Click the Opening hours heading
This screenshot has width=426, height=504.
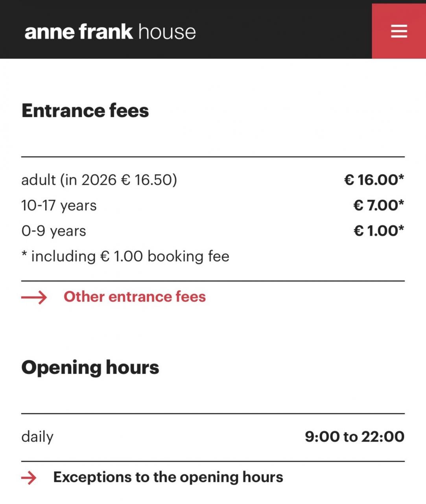[x=90, y=367]
